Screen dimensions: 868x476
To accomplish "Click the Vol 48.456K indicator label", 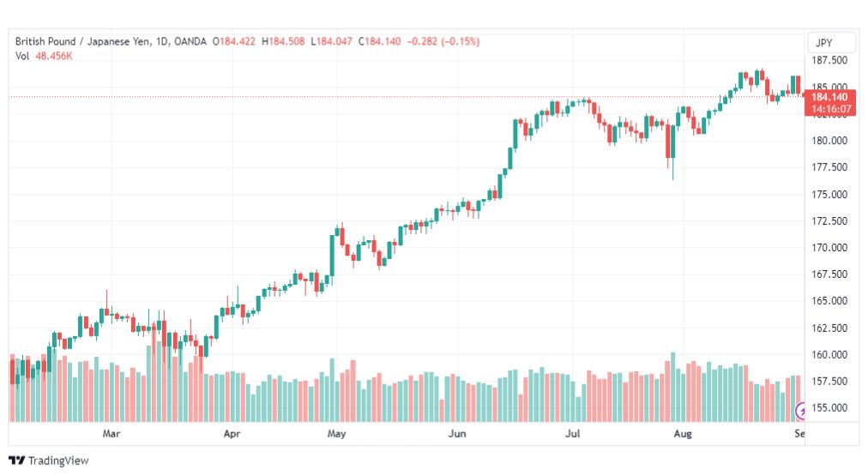I will click(x=44, y=56).
